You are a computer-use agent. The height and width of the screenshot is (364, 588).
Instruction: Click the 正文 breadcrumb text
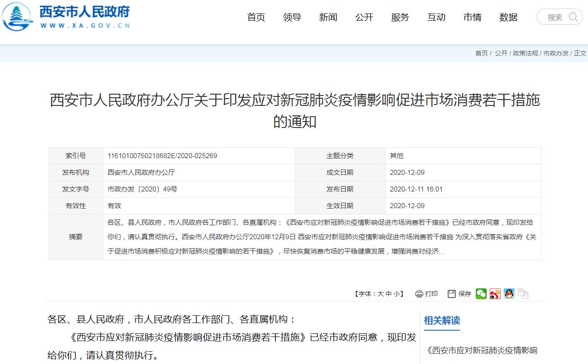point(580,53)
